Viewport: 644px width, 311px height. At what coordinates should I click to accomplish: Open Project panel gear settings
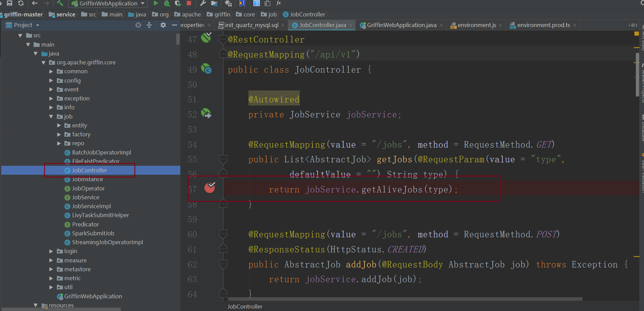[x=163, y=25]
